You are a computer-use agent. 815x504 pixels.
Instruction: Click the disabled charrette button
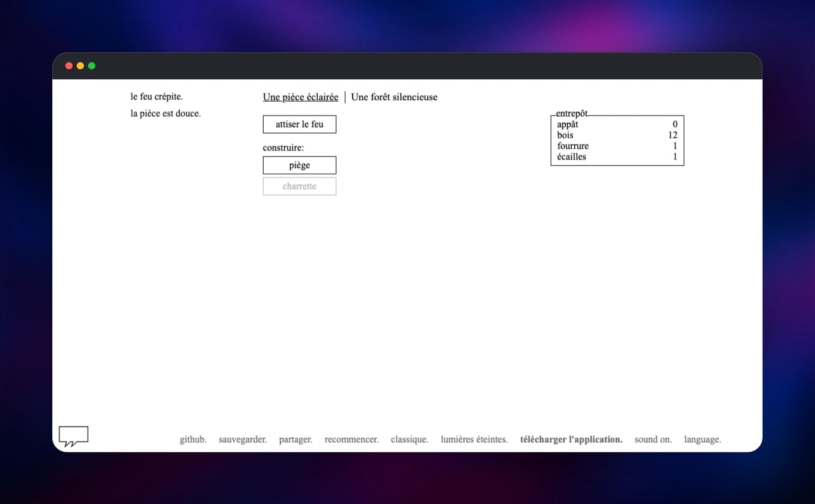tap(300, 186)
